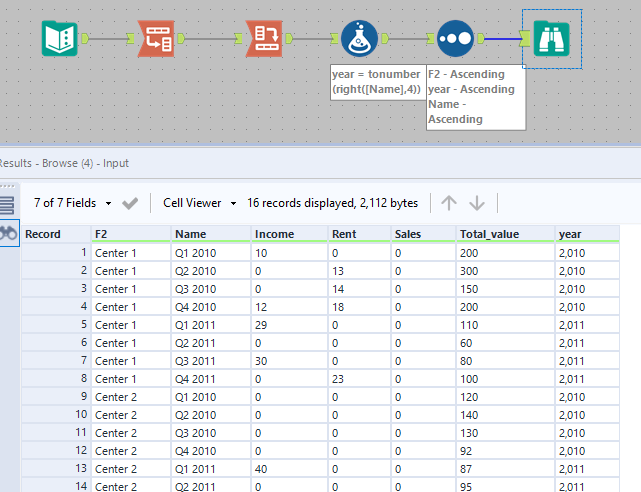Click the 'Q4 2010' cell for Center 1

pyautogui.click(x=209, y=307)
